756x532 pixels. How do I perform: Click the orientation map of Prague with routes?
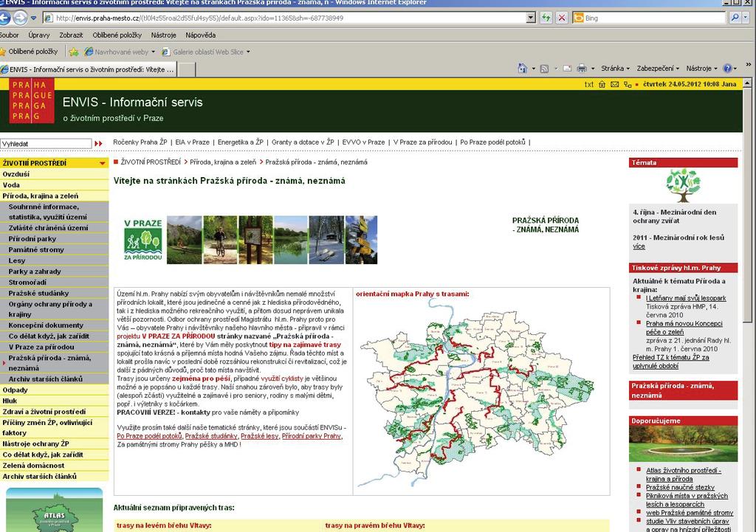click(475, 393)
